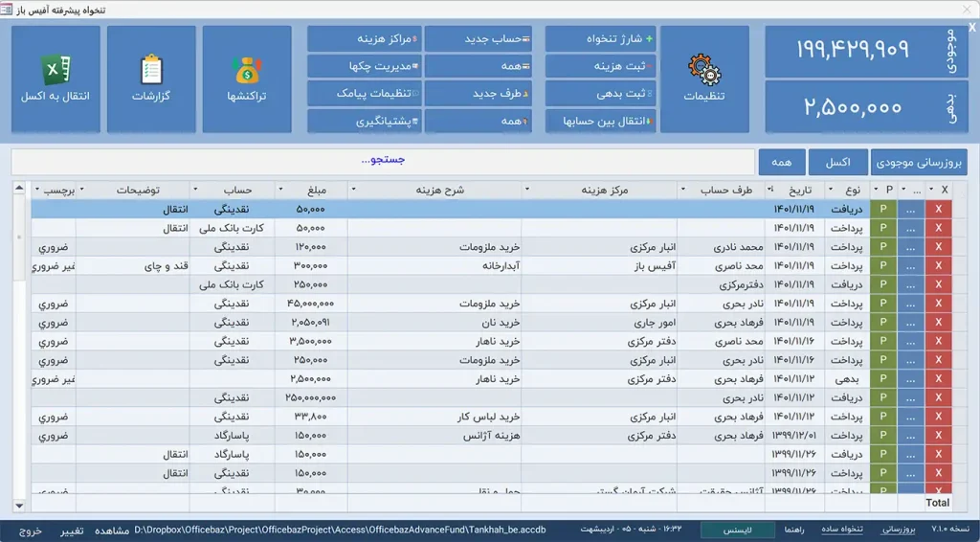This screenshot has height=542, width=980.
Task: Select the محمد نادری cell
Action: pos(722,247)
